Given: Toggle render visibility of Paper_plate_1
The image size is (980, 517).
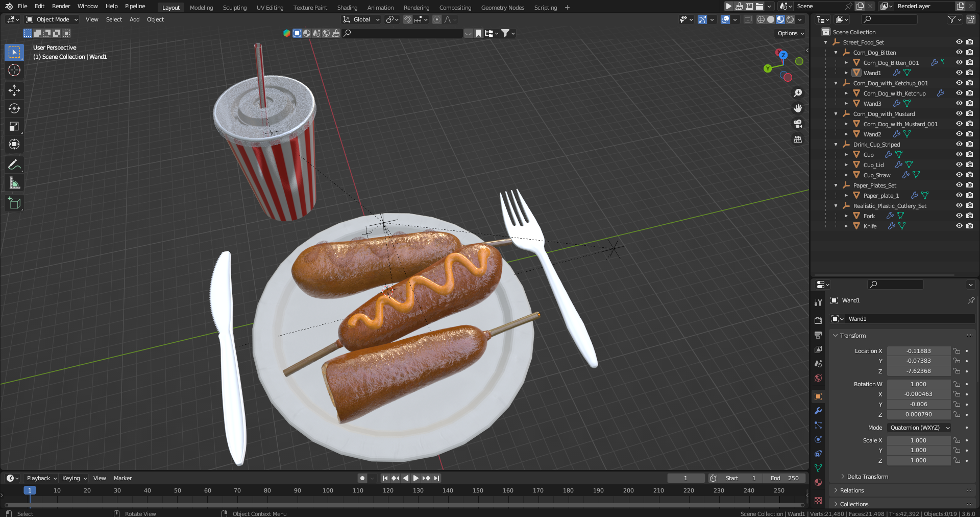Looking at the screenshot, I should [969, 195].
